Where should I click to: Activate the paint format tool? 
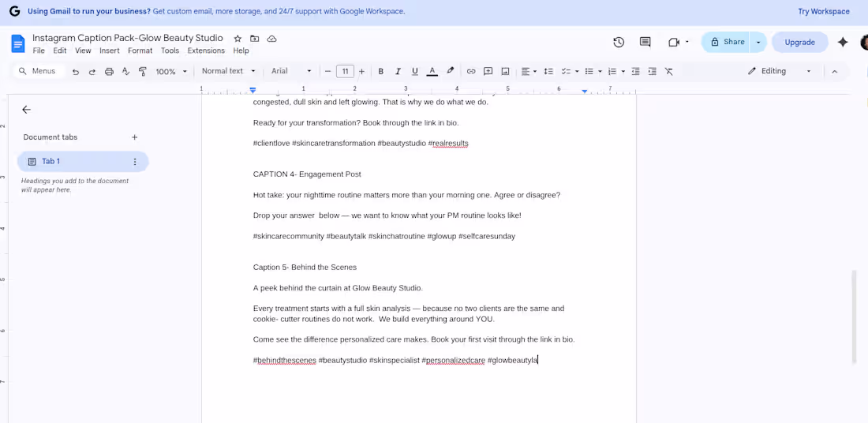click(142, 72)
